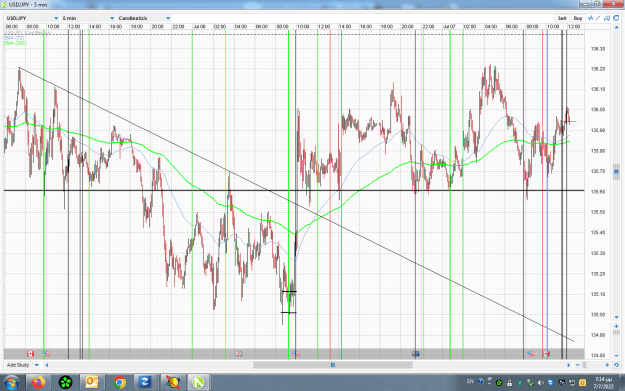Click the EMA (72) indicator label
625x391 pixels.
(14, 38)
